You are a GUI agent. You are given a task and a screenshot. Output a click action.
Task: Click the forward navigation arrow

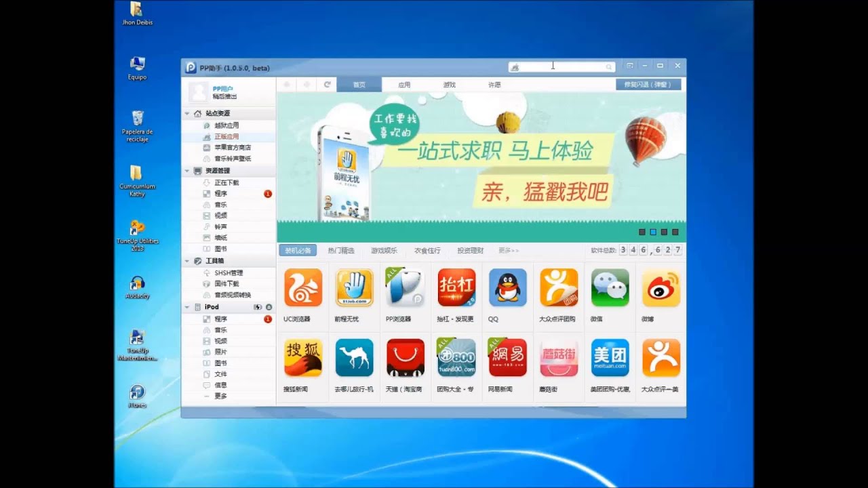coord(307,85)
